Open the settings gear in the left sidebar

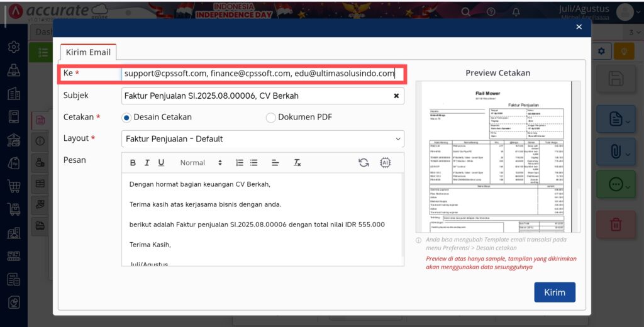[14, 47]
